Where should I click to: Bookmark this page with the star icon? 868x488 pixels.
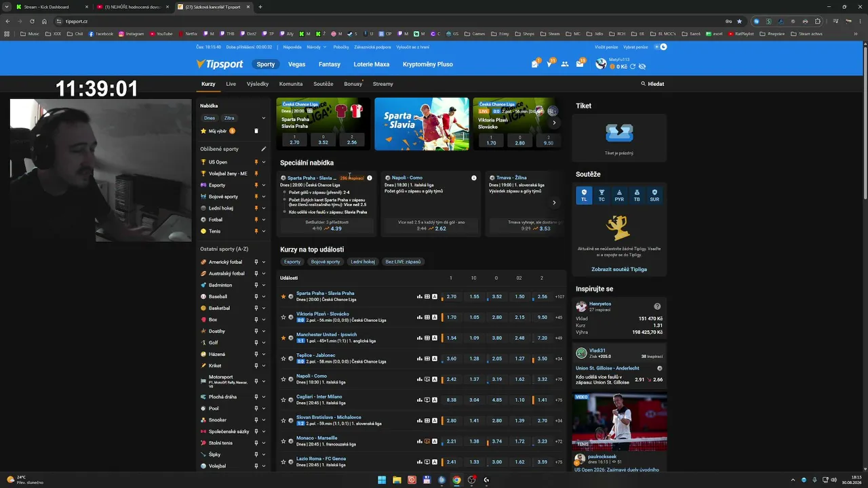click(x=739, y=21)
